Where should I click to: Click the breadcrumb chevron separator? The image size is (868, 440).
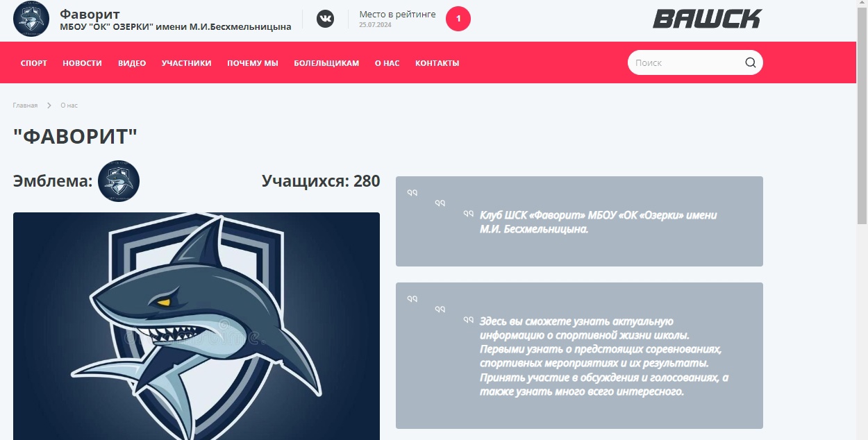pyautogui.click(x=49, y=105)
